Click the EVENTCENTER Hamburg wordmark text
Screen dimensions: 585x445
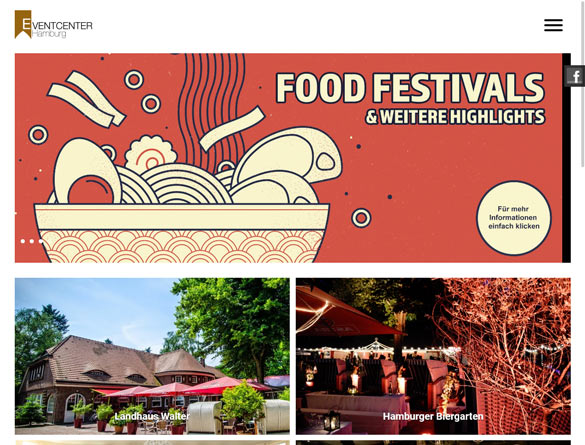pos(62,28)
